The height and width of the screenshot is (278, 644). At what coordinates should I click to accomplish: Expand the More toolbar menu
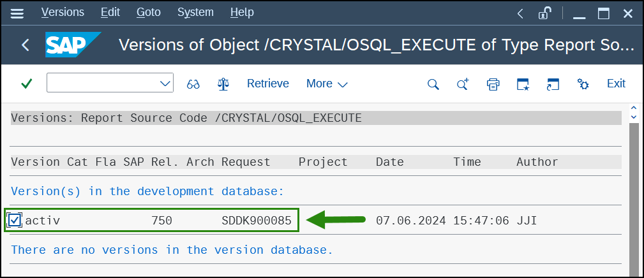(x=327, y=84)
